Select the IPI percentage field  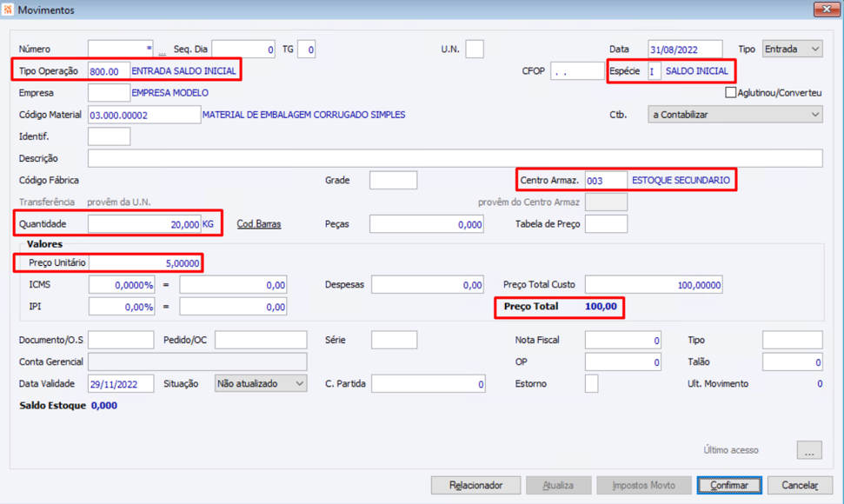(121, 307)
